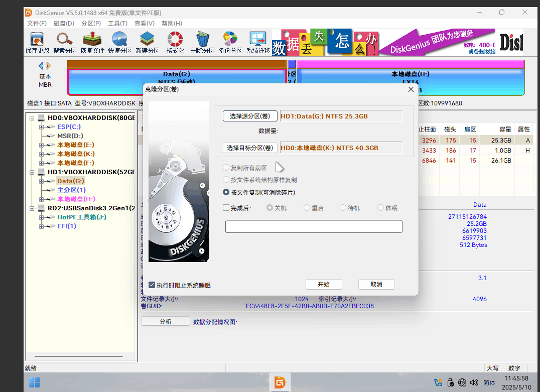Expand the 本地磁盘(E:) tree node
The width and height of the screenshot is (540, 392).
41,145
